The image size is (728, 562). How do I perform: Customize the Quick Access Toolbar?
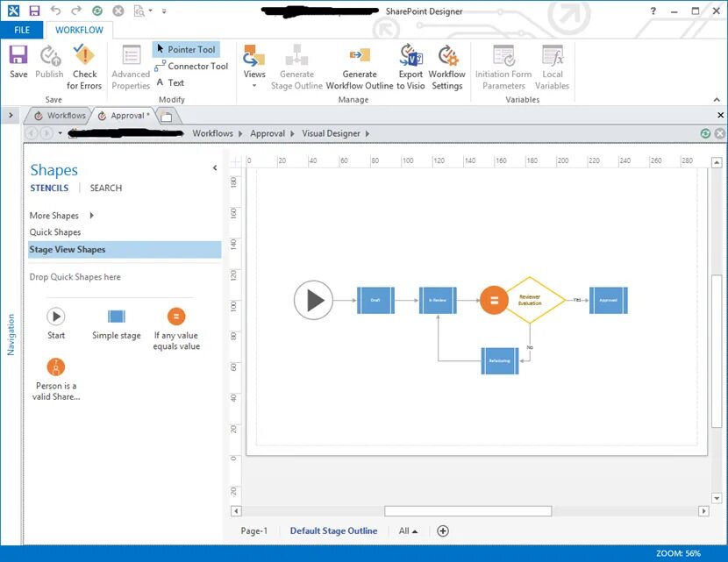click(164, 11)
